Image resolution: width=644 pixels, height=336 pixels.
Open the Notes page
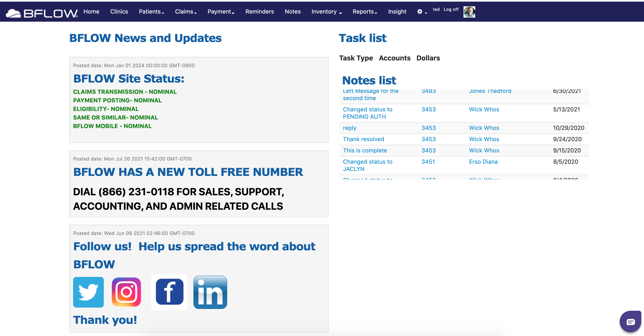click(292, 12)
